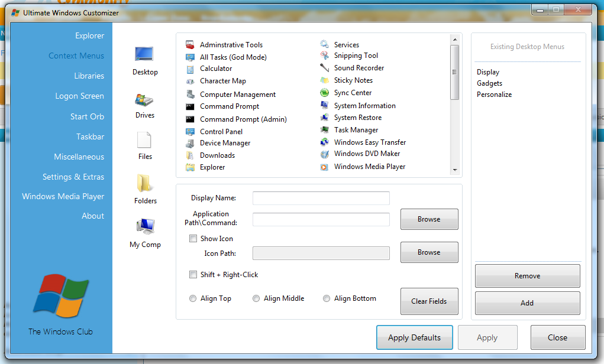Choose the Align Middle radio button
Image resolution: width=604 pixels, height=364 pixels.
pos(256,298)
